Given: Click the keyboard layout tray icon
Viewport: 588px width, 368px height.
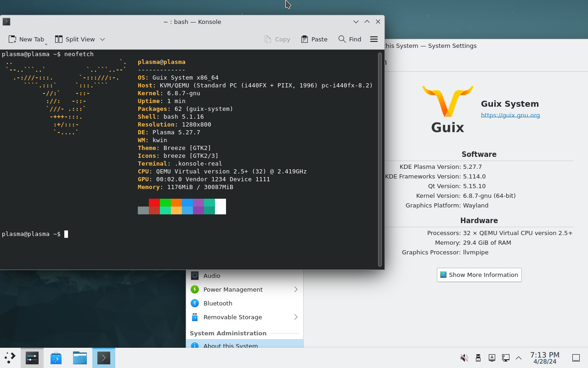Looking at the screenshot, I should 492,358.
